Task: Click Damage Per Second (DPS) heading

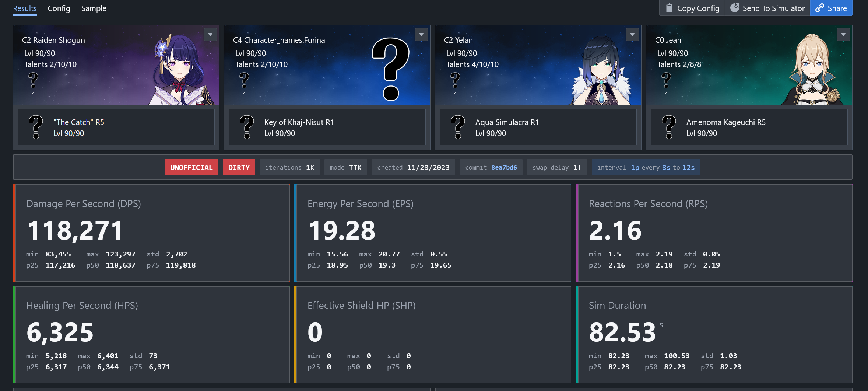Action: point(84,204)
